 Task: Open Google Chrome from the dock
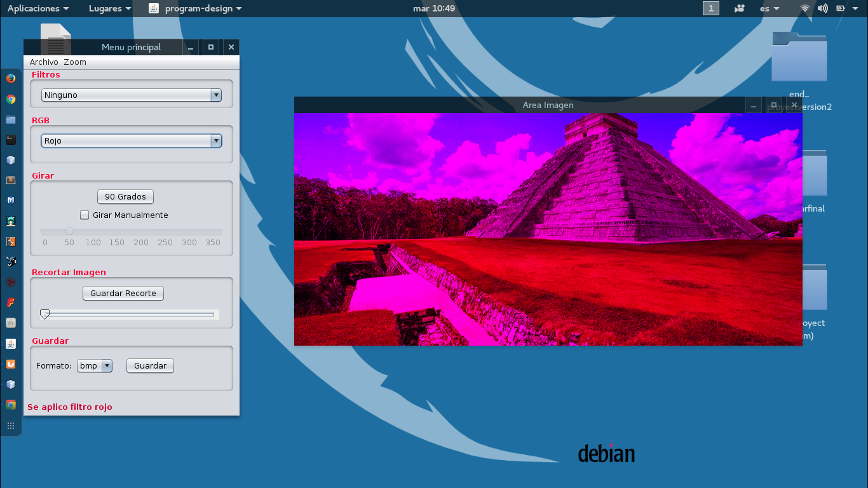coord(10,99)
